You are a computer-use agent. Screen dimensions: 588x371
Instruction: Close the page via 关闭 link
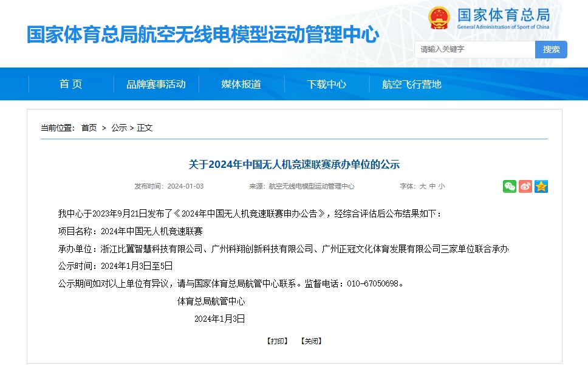[311, 341]
